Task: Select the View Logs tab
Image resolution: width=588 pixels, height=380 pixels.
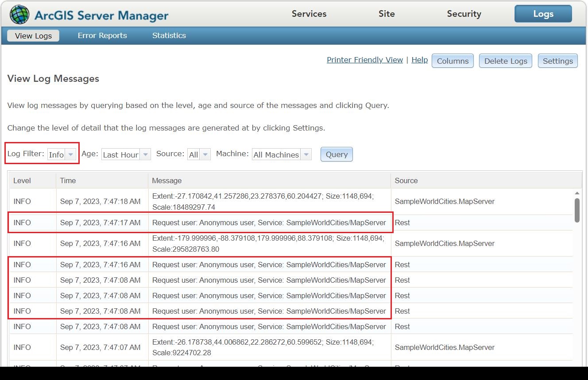Action: click(33, 35)
